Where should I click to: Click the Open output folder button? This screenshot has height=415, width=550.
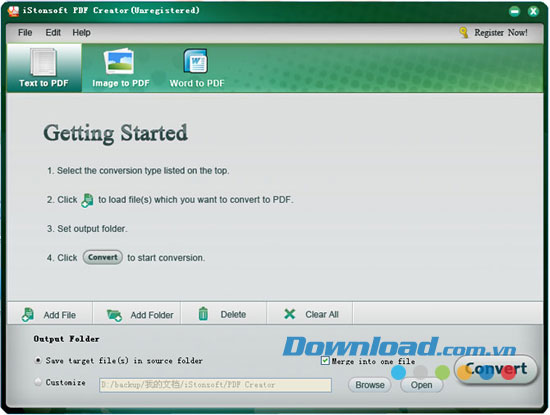[421, 385]
